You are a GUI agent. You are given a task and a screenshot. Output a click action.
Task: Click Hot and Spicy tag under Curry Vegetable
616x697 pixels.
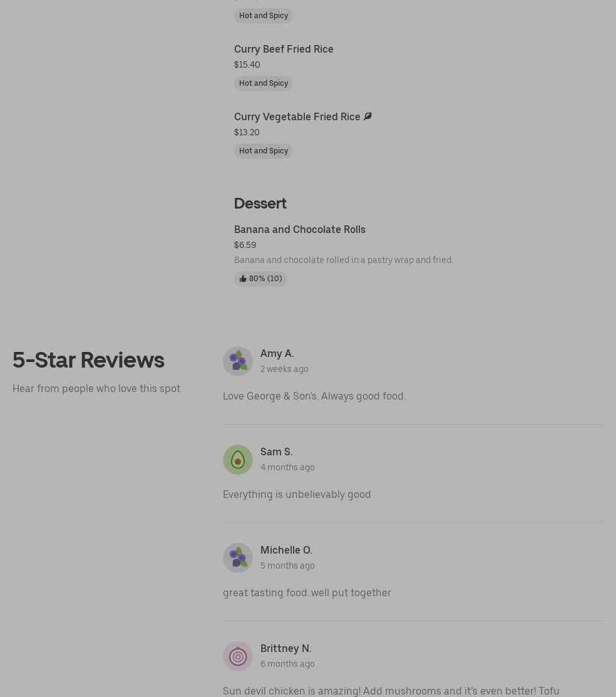(x=264, y=151)
